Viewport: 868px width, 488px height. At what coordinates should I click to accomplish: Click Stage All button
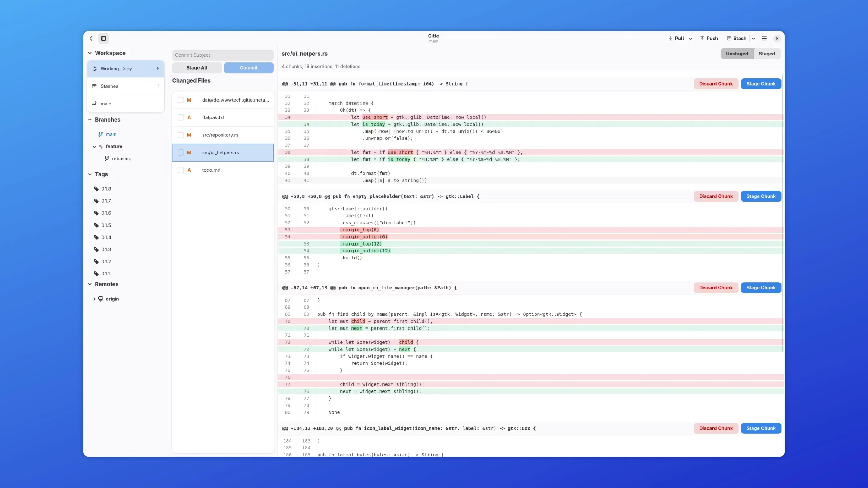click(x=197, y=68)
